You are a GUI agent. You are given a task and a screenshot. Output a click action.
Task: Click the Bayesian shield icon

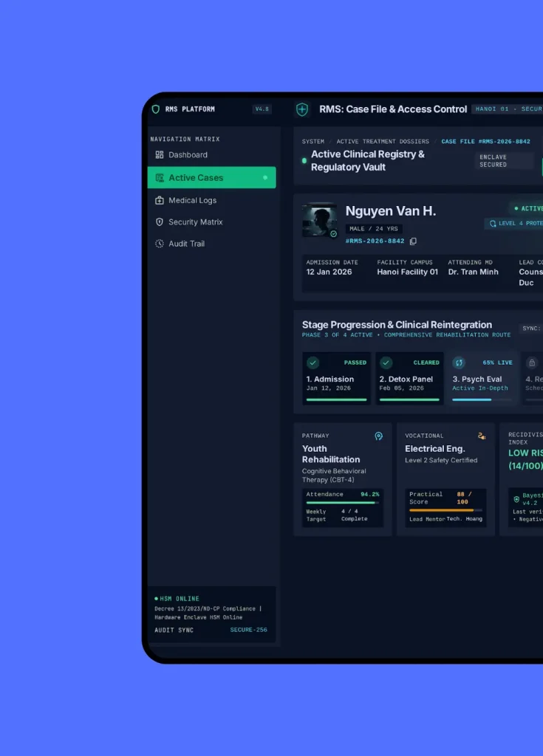coord(516,499)
